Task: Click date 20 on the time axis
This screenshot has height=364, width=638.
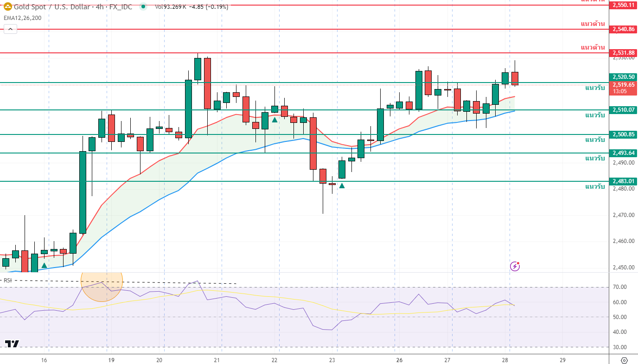Action: pos(159,360)
